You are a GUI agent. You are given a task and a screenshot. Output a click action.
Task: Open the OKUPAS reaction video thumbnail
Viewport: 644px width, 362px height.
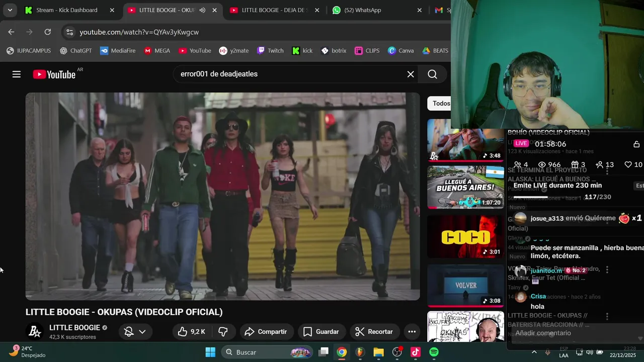point(465,326)
